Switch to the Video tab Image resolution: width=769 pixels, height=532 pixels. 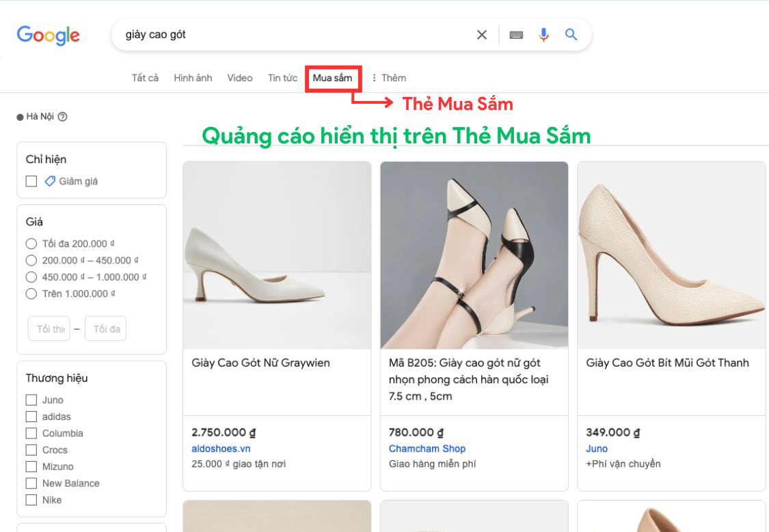click(239, 77)
